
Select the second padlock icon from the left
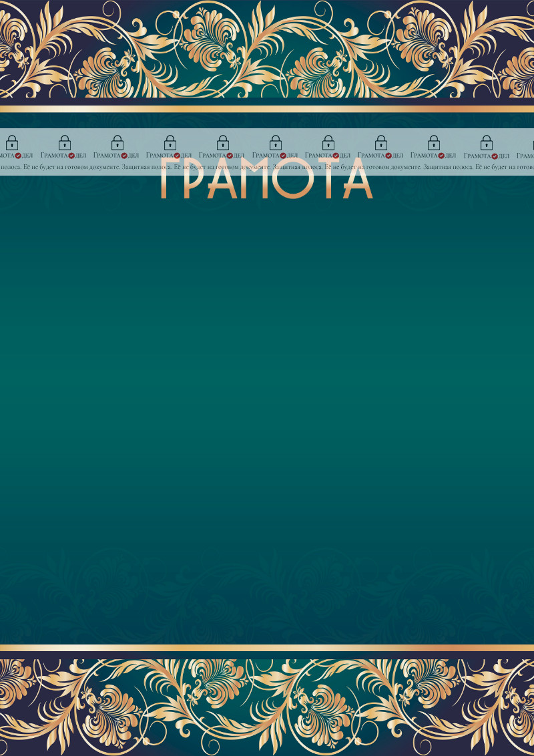click(65, 142)
